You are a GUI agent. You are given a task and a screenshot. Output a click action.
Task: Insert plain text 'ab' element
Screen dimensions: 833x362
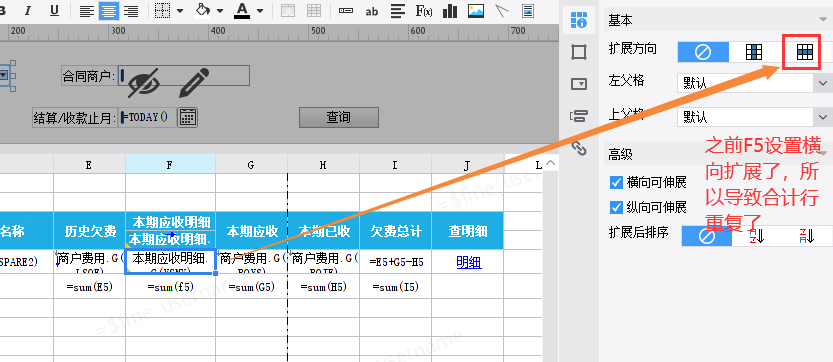pos(371,11)
